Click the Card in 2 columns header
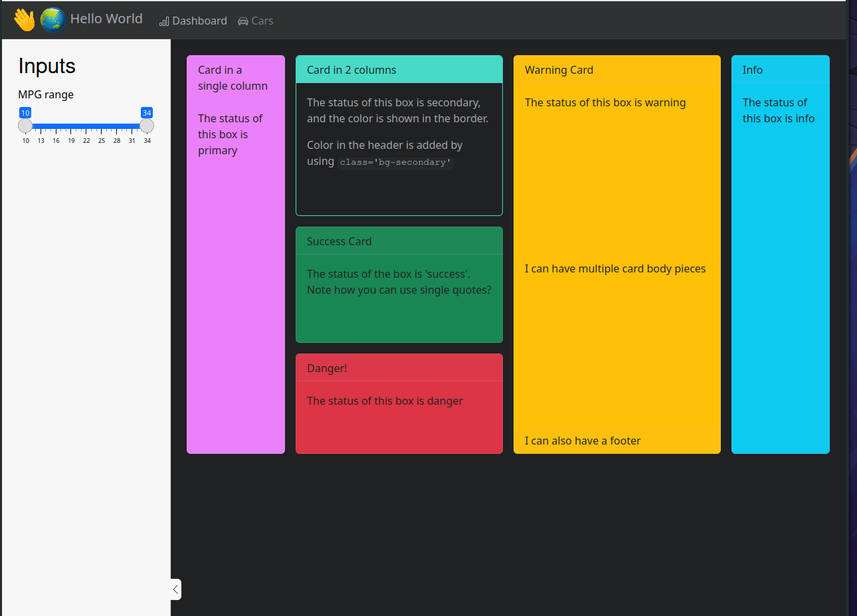Image resolution: width=857 pixels, height=616 pixels. pos(399,70)
